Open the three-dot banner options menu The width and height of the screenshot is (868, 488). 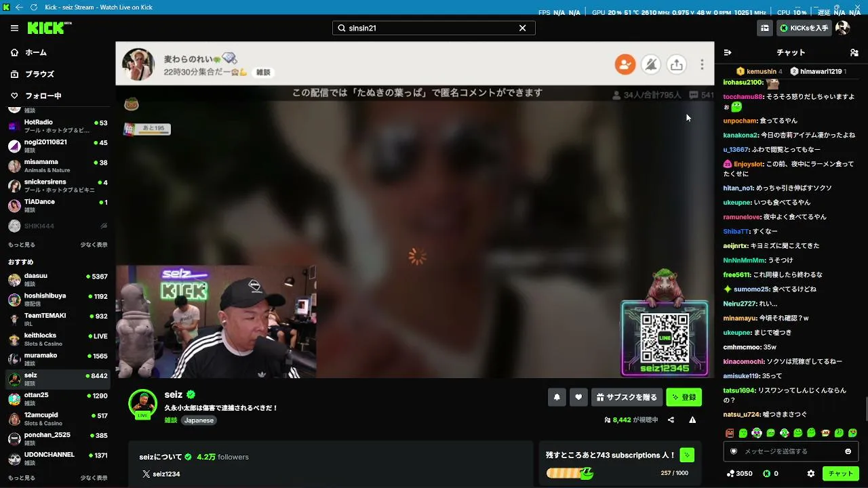coord(702,64)
